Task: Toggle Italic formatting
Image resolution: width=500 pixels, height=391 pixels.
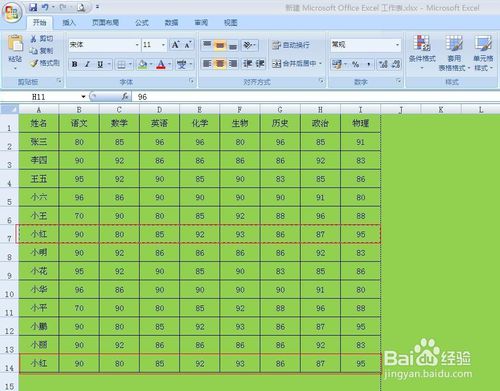Action: coord(87,64)
